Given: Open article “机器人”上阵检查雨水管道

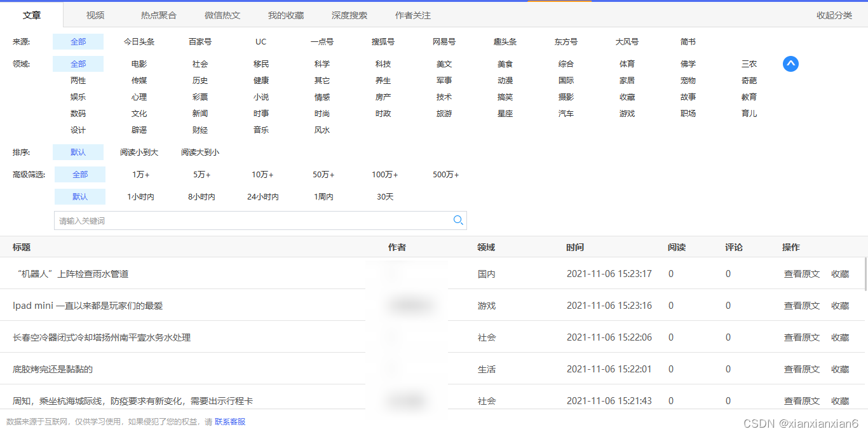Looking at the screenshot, I should 72,274.
